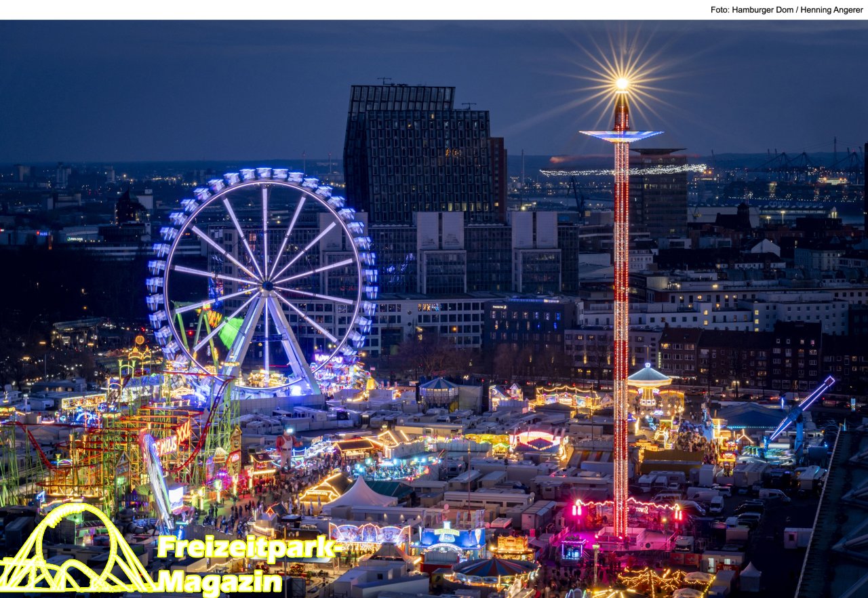Click the striped circus-style tent roof
The image size is (868, 598).
[x=494, y=567]
